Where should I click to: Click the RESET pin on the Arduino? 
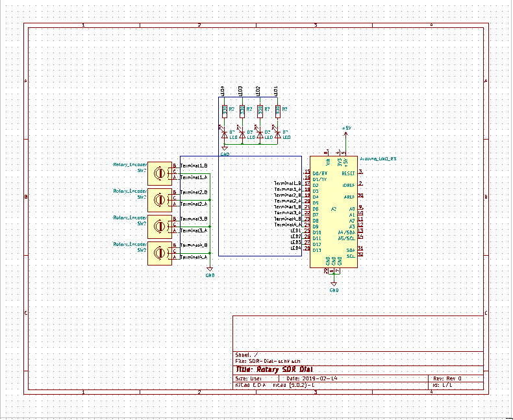point(347,173)
